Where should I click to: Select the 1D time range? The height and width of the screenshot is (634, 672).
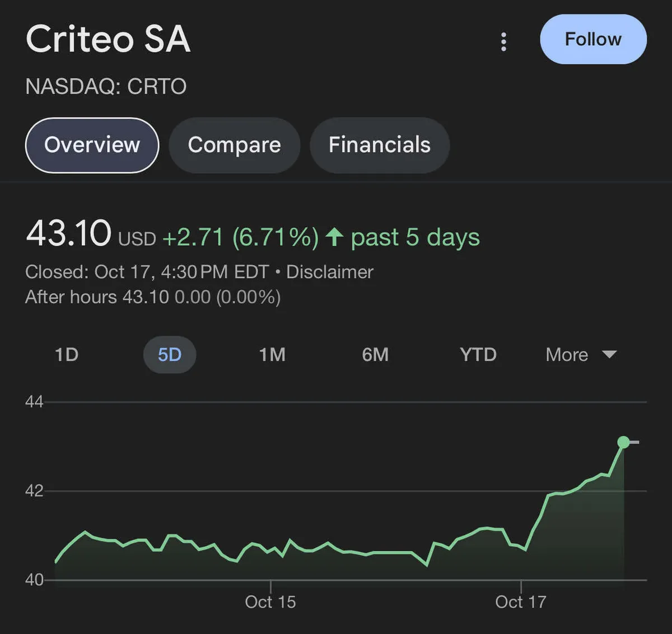[67, 355]
